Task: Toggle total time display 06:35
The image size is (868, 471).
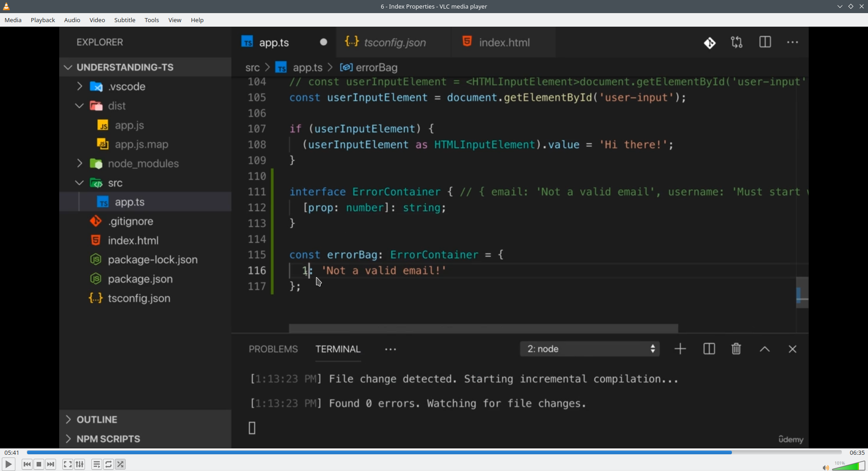Action: coord(857,452)
